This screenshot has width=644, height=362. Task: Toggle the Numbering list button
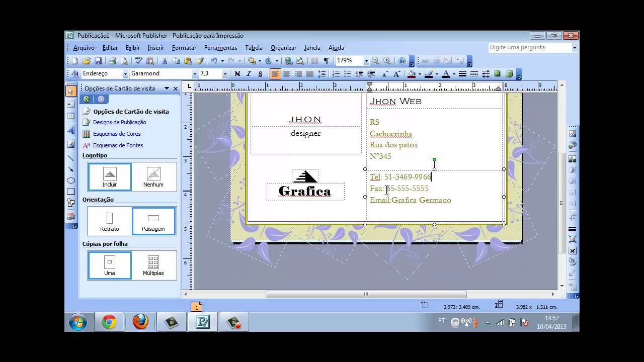pos(336,74)
